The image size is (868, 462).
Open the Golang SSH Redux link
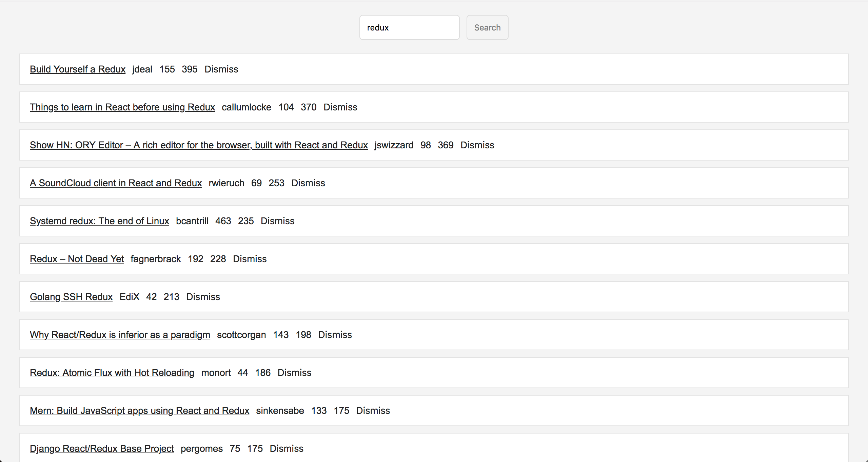click(71, 297)
